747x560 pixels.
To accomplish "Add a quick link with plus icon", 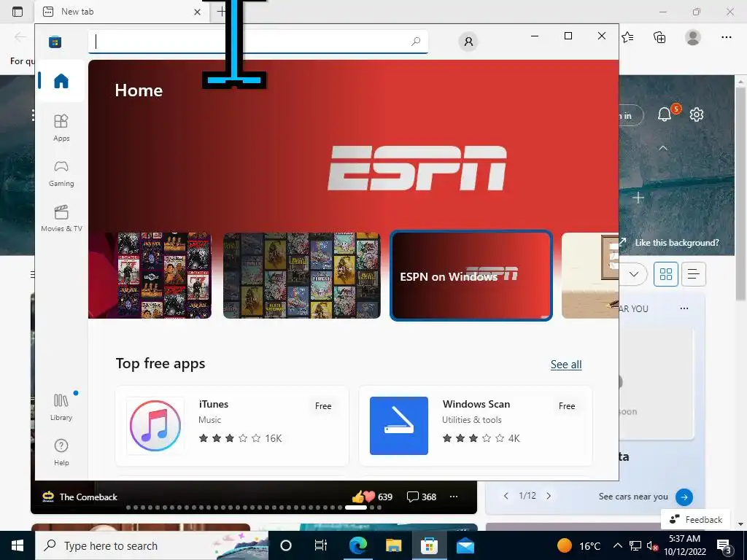I will (638, 198).
